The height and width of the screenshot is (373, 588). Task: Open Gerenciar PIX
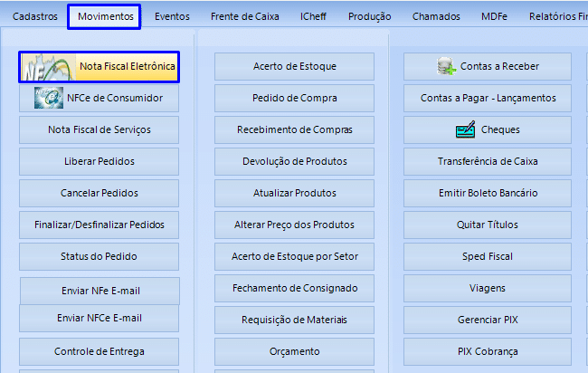[488, 320]
